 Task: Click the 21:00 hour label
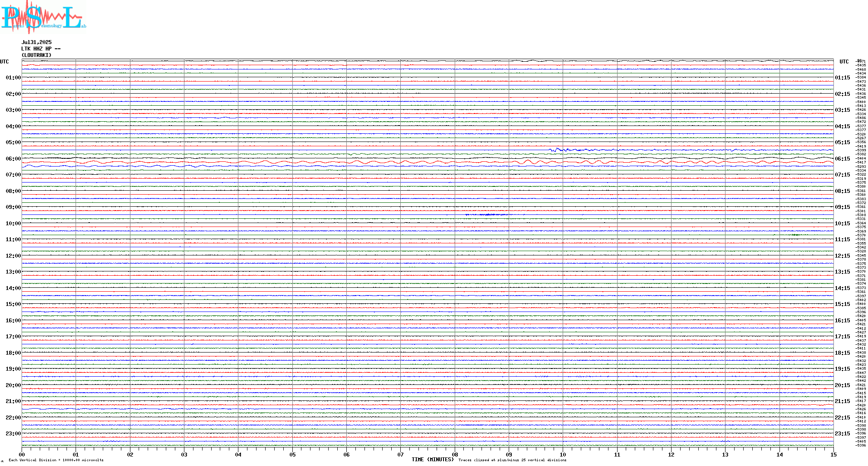point(13,401)
